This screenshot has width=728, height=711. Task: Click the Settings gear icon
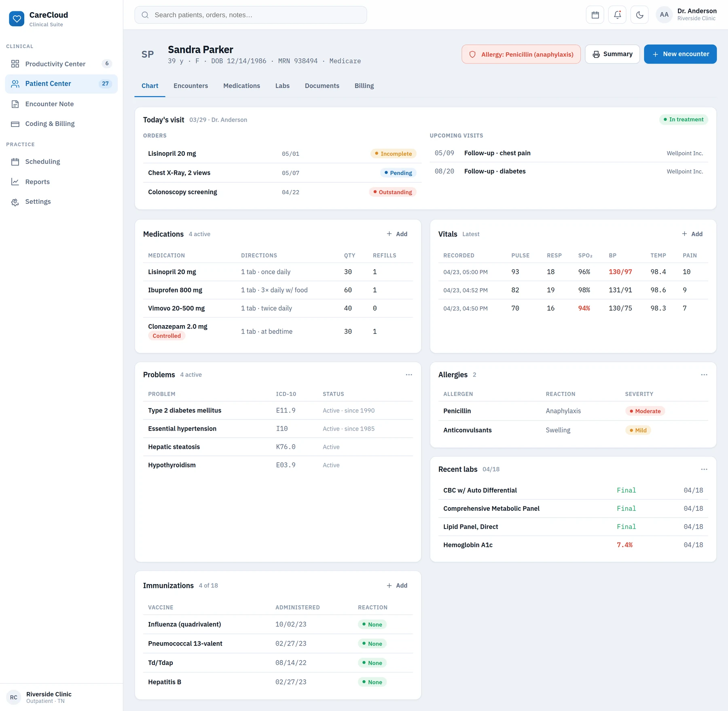15,202
